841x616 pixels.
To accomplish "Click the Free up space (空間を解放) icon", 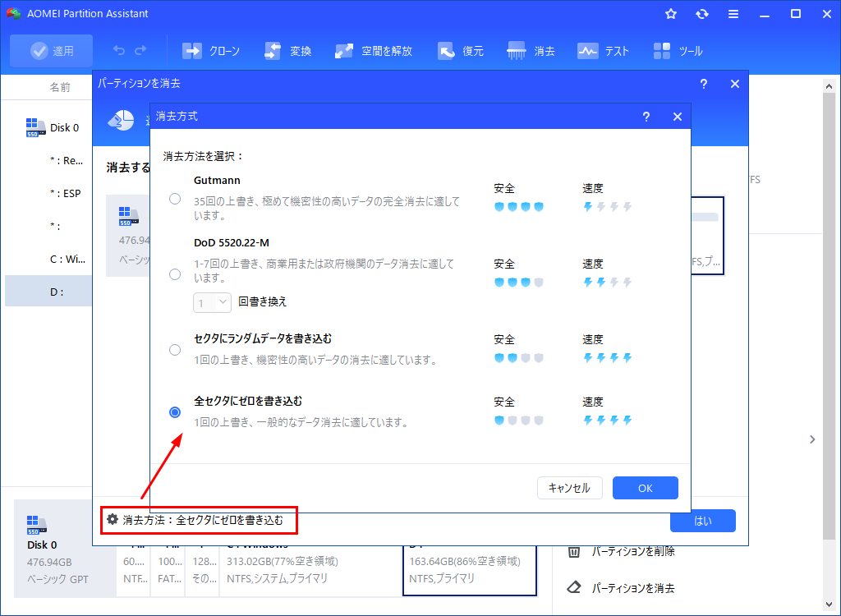I will [344, 51].
